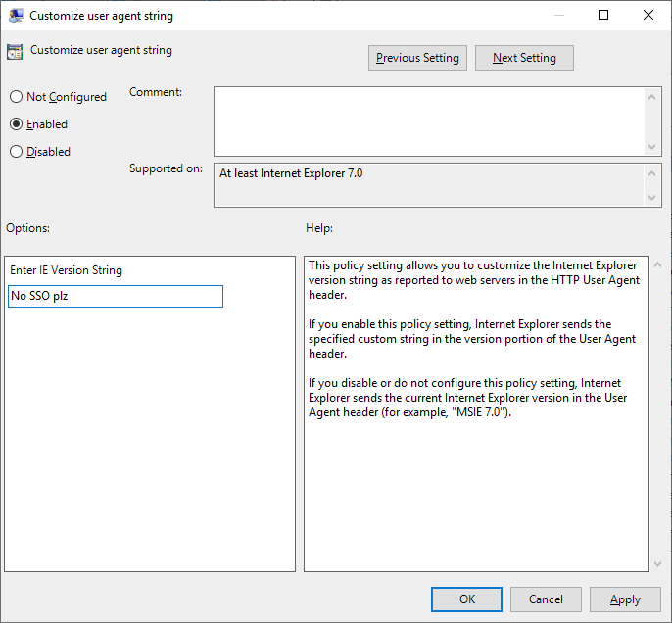Choose the Disabled radio button

(x=16, y=152)
